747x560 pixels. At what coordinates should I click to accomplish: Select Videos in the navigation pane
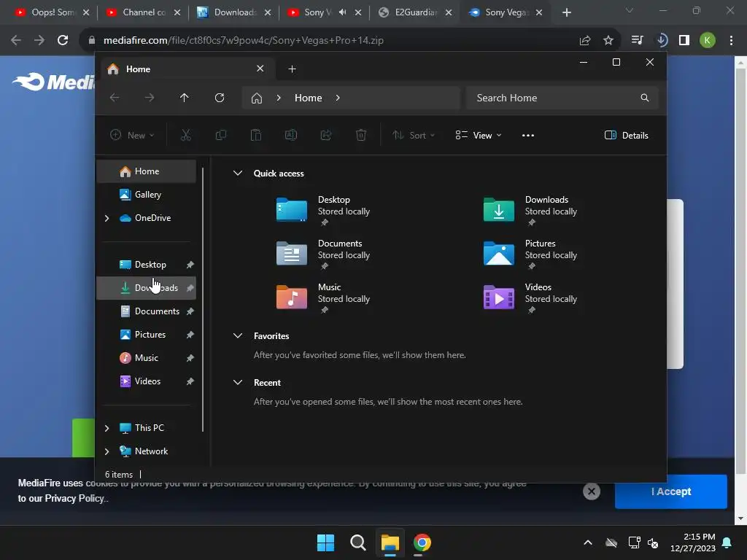click(x=147, y=381)
